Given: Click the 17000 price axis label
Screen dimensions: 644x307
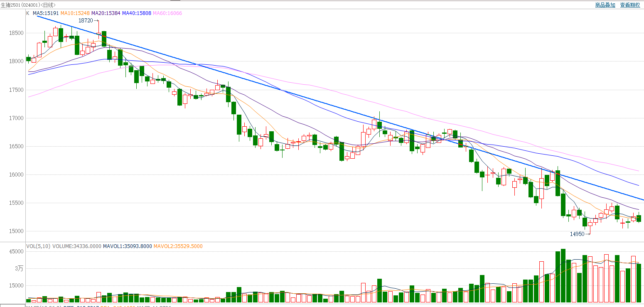Looking at the screenshot, I should click(x=17, y=118).
